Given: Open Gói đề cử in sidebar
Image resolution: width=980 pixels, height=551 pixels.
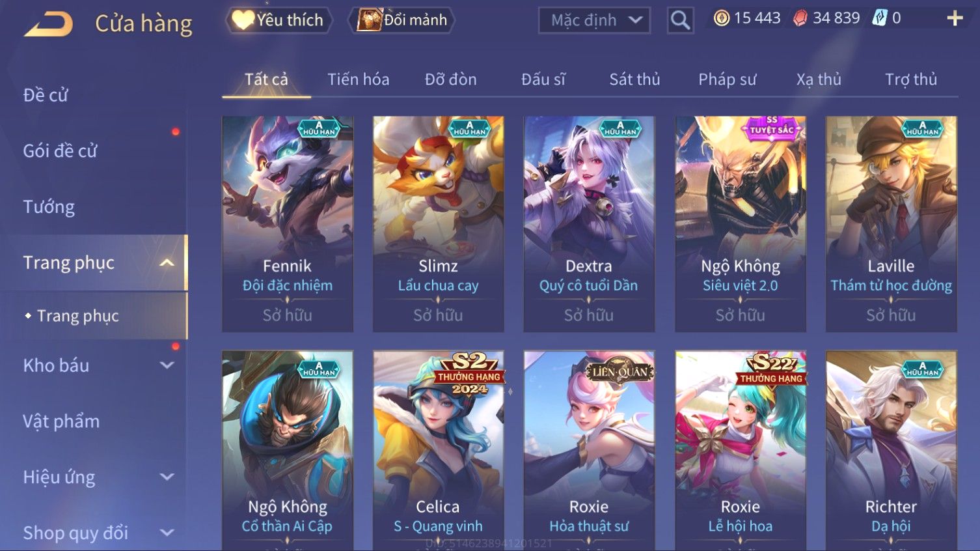Looking at the screenshot, I should pos(60,151).
